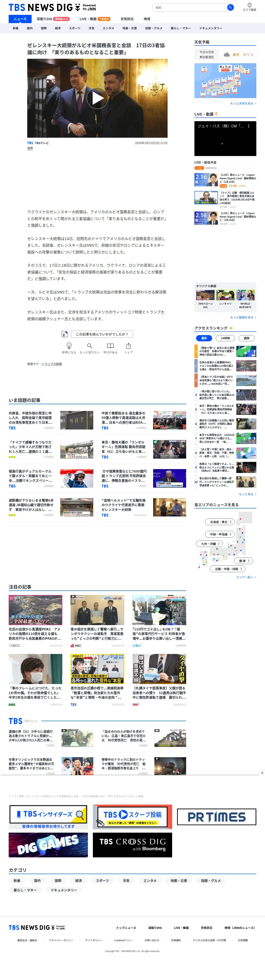The height and width of the screenshot is (980, 265).
Task: Open ドキュメンタリー in the sub-navigation bar
Action: pyautogui.click(x=211, y=28)
